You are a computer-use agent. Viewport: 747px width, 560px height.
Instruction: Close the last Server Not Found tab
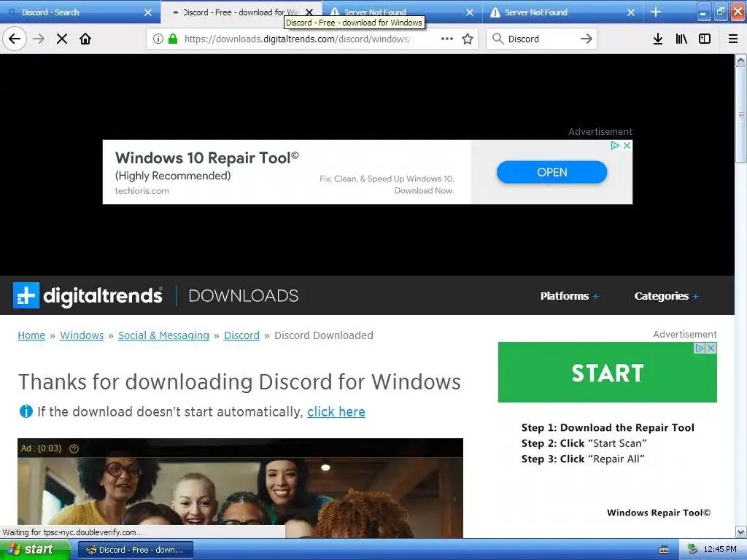tap(631, 12)
